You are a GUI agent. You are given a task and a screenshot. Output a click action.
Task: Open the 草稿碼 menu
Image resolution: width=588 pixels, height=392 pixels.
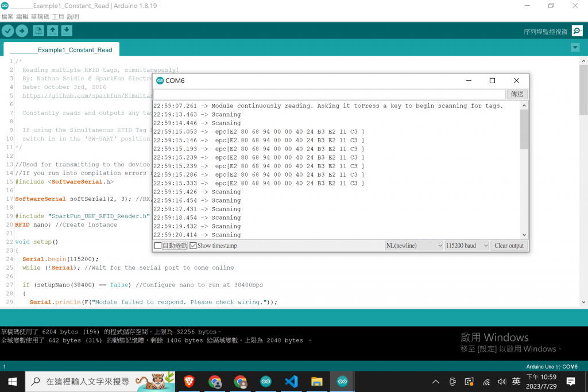click(x=40, y=17)
